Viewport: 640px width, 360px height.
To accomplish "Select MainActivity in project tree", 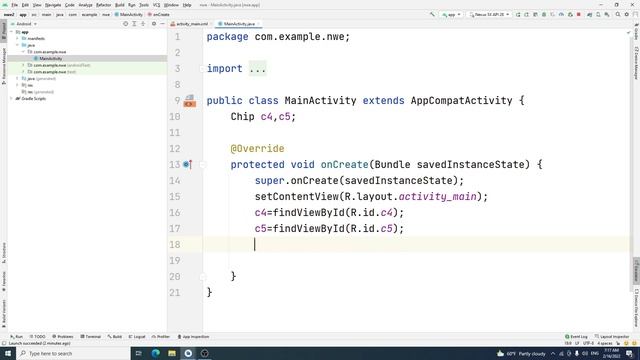I will click(51, 58).
